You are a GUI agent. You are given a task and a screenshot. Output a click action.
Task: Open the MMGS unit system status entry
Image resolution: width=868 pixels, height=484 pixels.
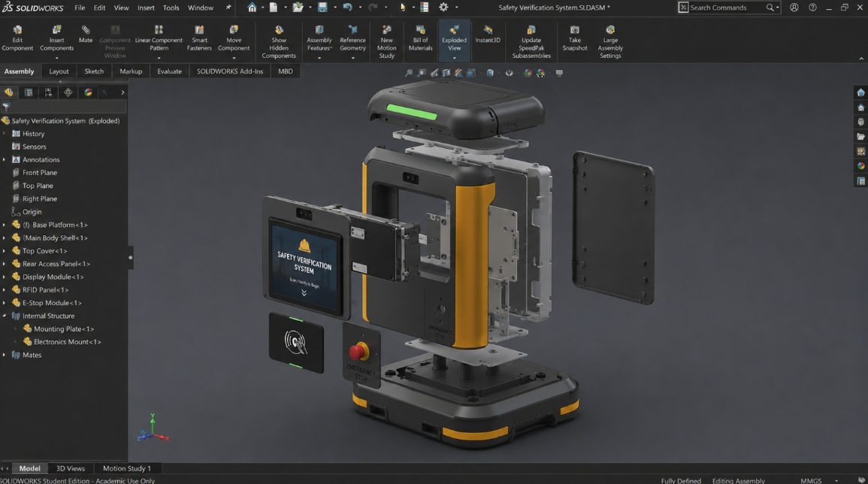pos(811,480)
